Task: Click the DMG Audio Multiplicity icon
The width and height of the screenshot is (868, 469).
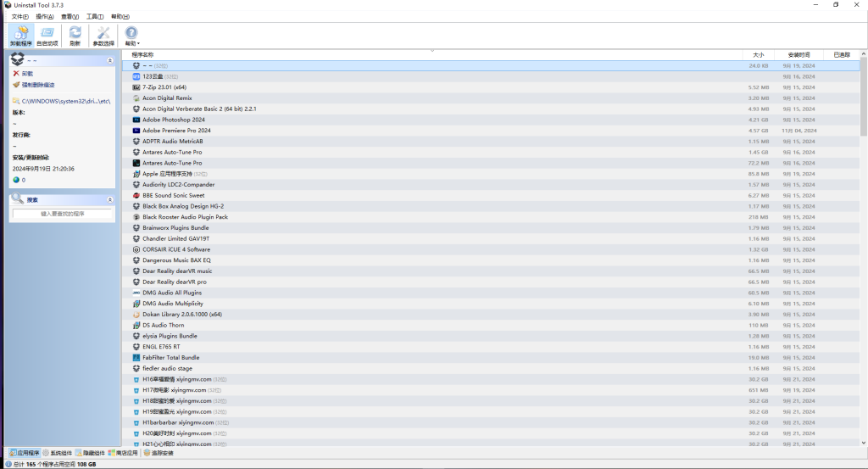Action: pyautogui.click(x=136, y=304)
